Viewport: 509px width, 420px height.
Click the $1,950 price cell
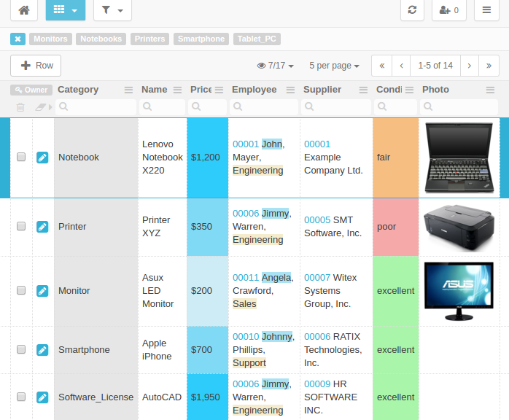coord(207,397)
